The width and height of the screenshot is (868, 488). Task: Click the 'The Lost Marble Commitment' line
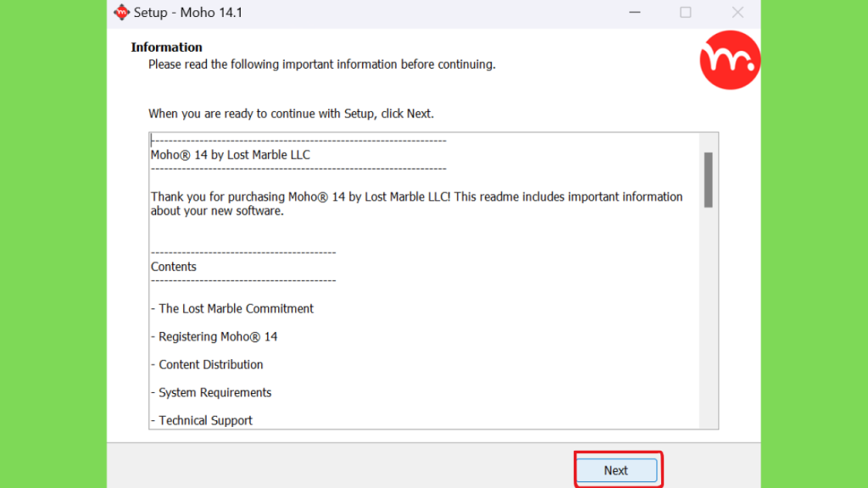tap(232, 308)
